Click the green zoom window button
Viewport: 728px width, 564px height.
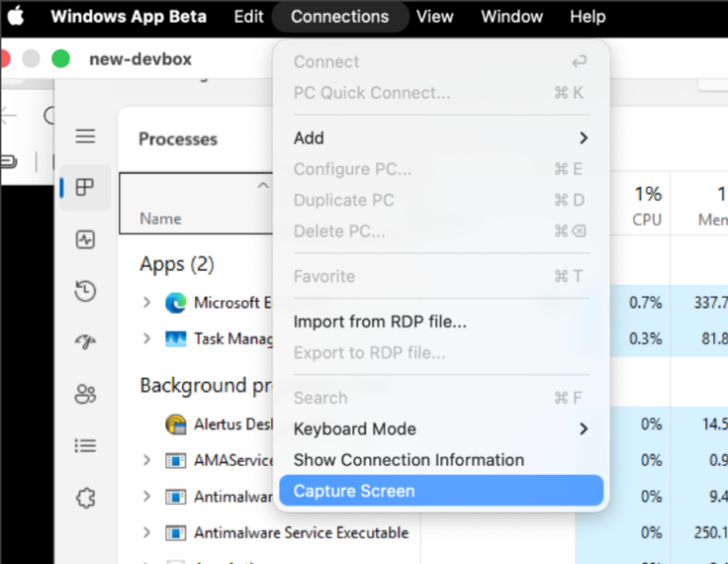tap(60, 59)
